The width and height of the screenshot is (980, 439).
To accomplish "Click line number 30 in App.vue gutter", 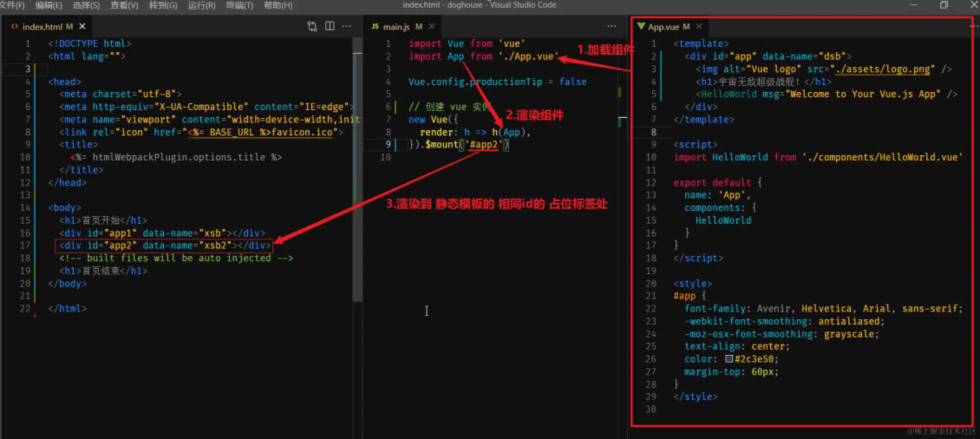I will (x=651, y=409).
